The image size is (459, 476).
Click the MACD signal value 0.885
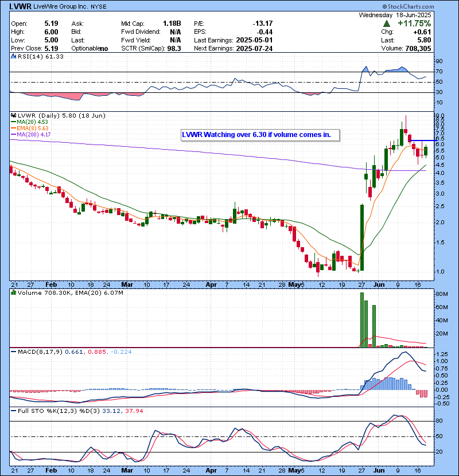click(x=97, y=352)
